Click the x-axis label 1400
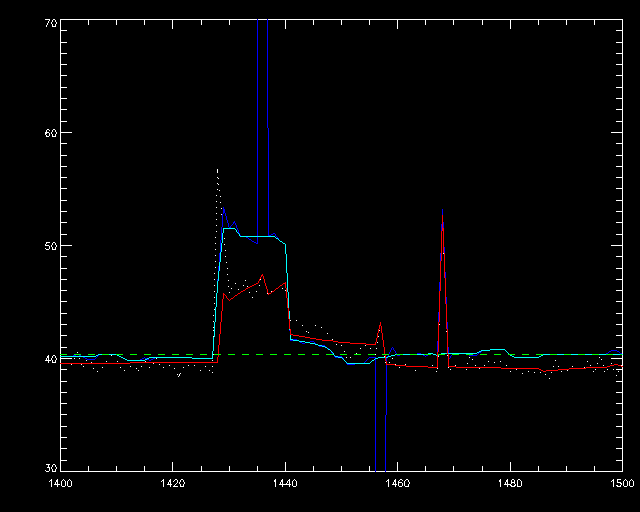The width and height of the screenshot is (640, 512). 60,483
